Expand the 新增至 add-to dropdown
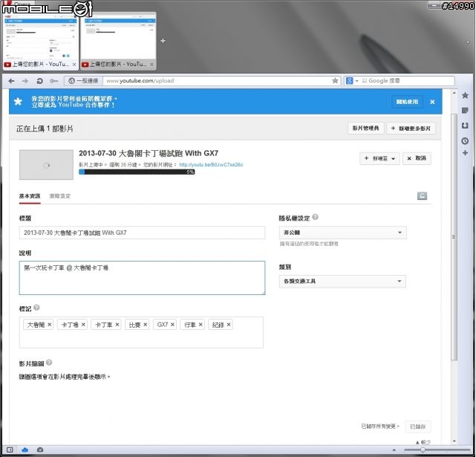This screenshot has width=476, height=457. point(379,158)
